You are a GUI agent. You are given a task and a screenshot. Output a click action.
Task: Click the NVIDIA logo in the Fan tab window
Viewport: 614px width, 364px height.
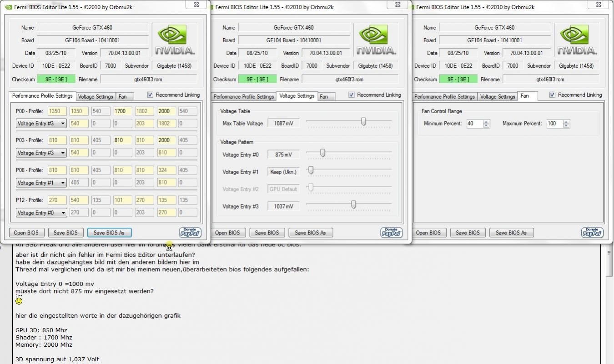tap(577, 40)
